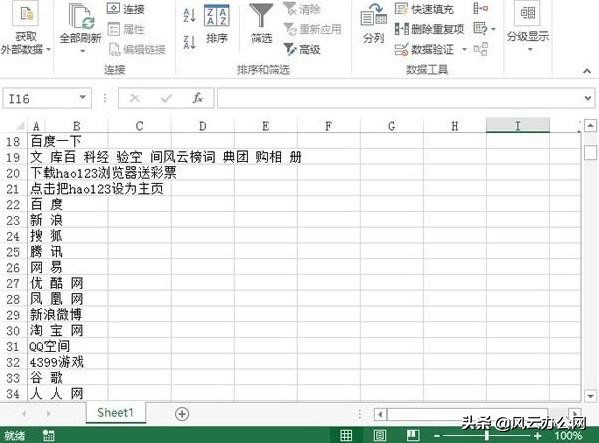599x443 pixels.
Task: Go to previous sheet tab
Action: [x=24, y=413]
